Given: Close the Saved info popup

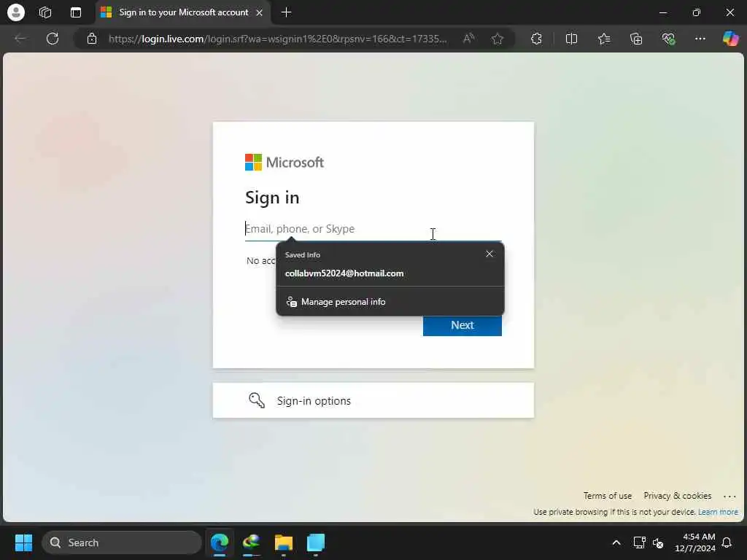Looking at the screenshot, I should click(x=489, y=254).
